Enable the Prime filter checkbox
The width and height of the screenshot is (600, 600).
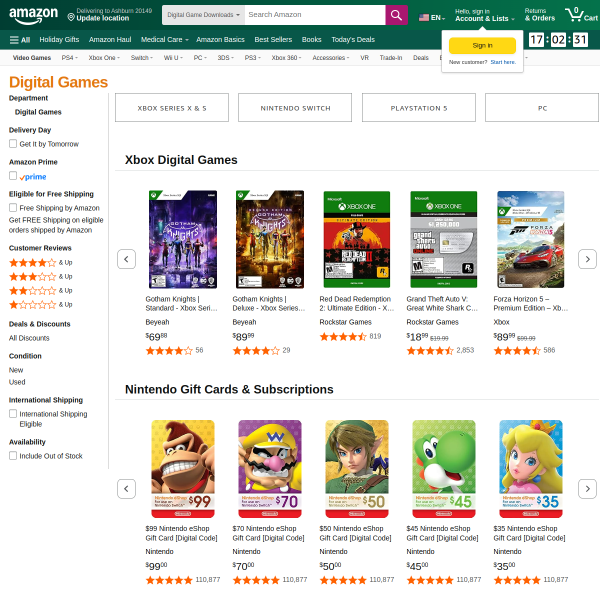pos(13,176)
